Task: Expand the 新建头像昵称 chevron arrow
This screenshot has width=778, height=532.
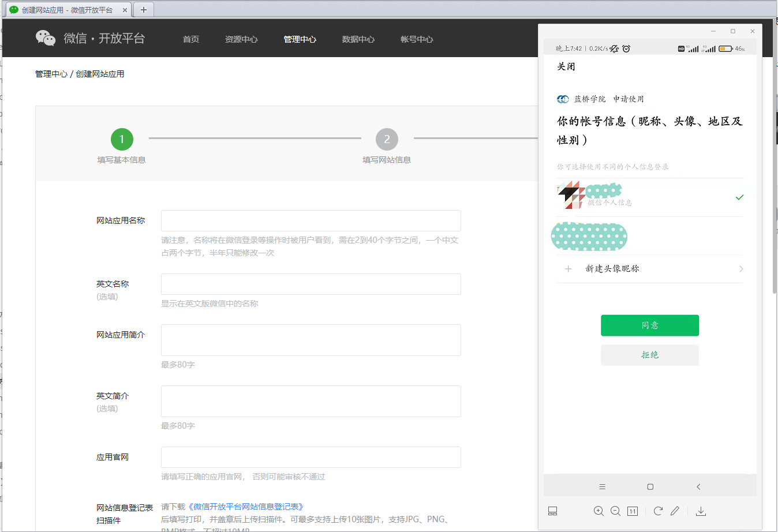Action: (741, 269)
